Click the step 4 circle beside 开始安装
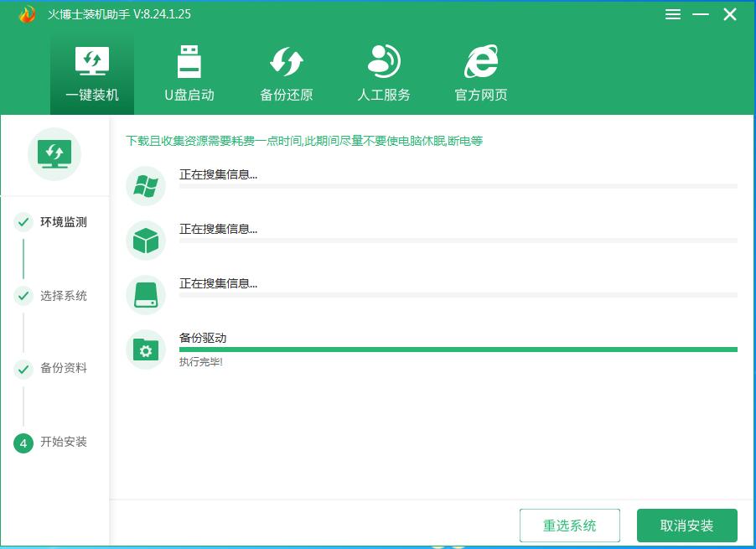Screen dimensions: 756x549 point(23,443)
